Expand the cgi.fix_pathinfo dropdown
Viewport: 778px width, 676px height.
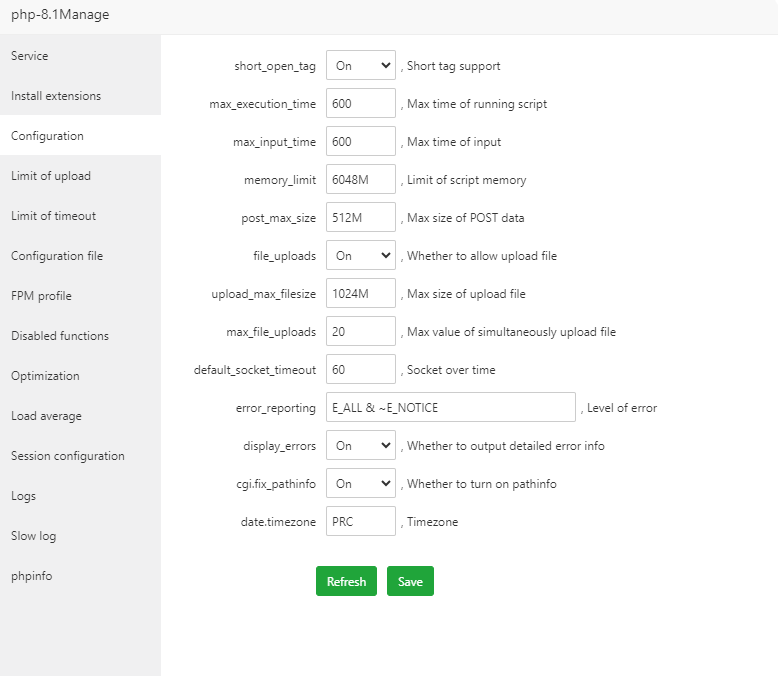(360, 484)
